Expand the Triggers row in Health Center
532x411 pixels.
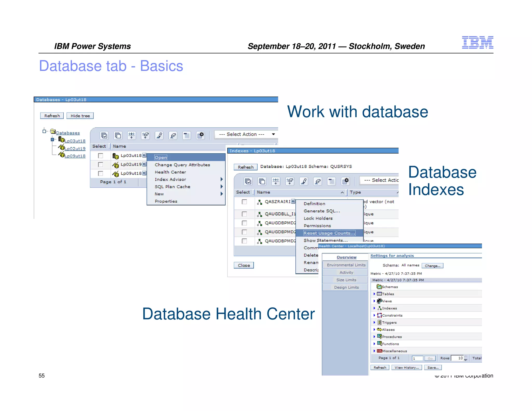coord(374,322)
